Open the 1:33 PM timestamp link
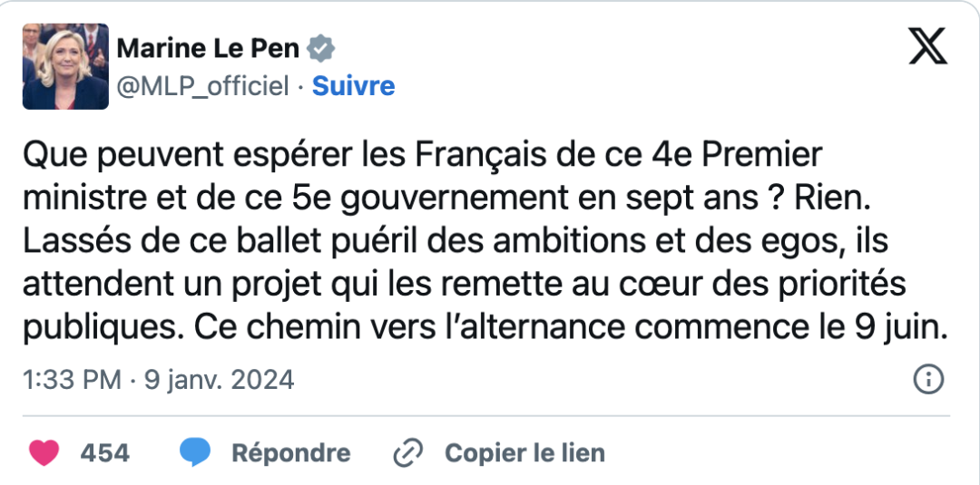 point(72,379)
